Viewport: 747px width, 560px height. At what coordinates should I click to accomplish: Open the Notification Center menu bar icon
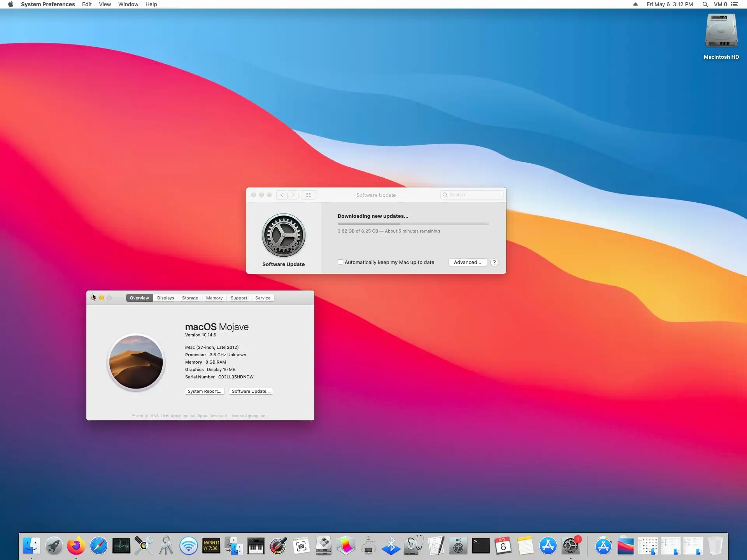click(x=735, y=4)
